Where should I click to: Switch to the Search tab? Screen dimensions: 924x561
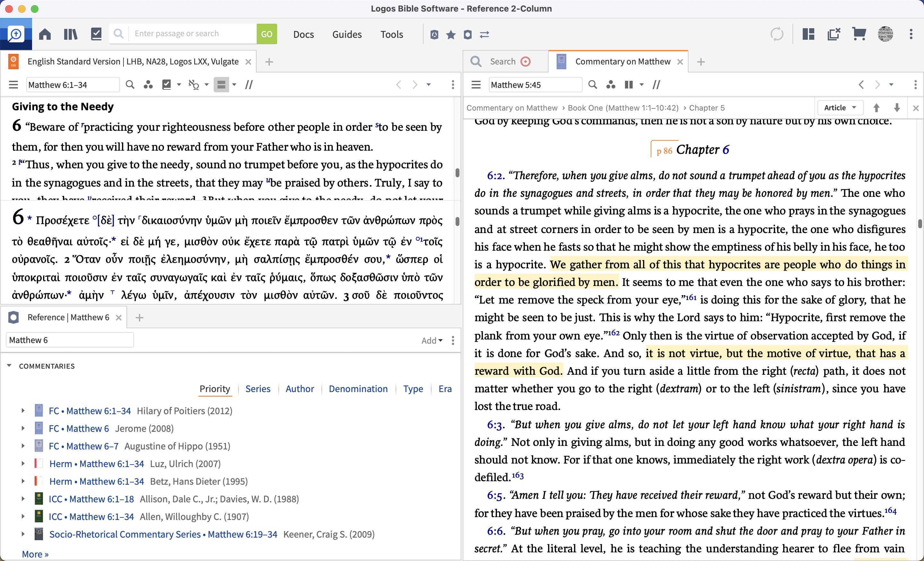502,62
